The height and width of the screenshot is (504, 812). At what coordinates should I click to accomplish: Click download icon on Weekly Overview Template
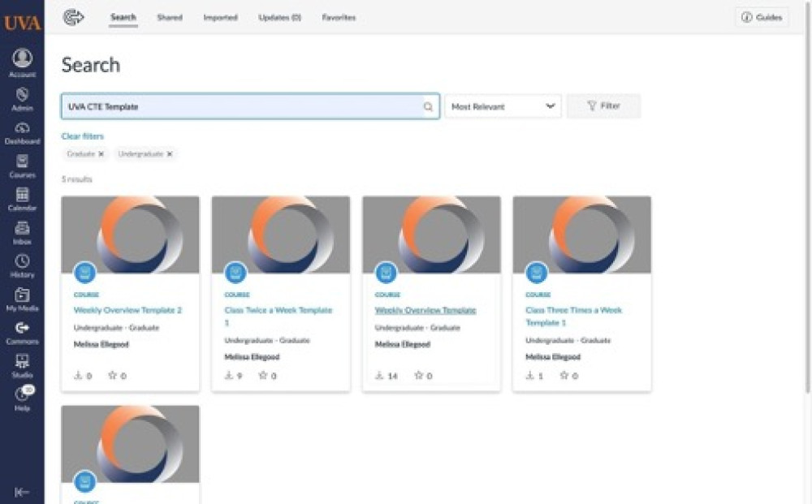tap(379, 375)
